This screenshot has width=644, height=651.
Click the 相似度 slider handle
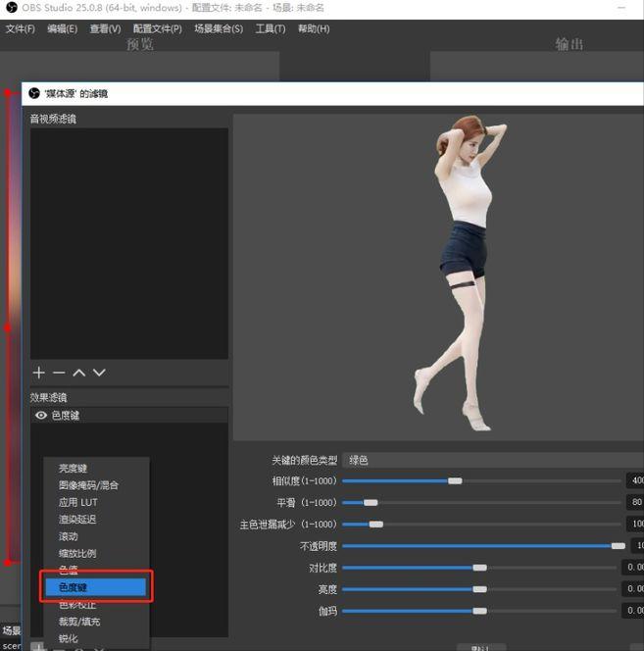tap(455, 480)
